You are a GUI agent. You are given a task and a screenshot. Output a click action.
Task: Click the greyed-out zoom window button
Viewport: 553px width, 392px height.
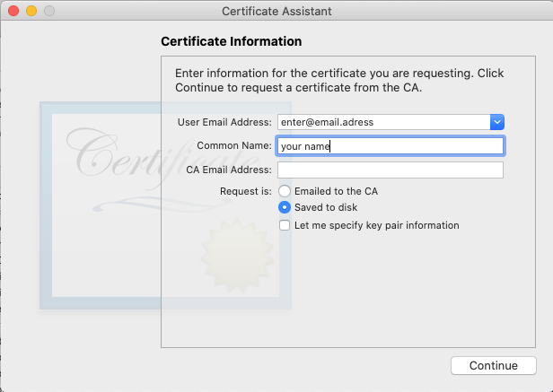point(49,11)
